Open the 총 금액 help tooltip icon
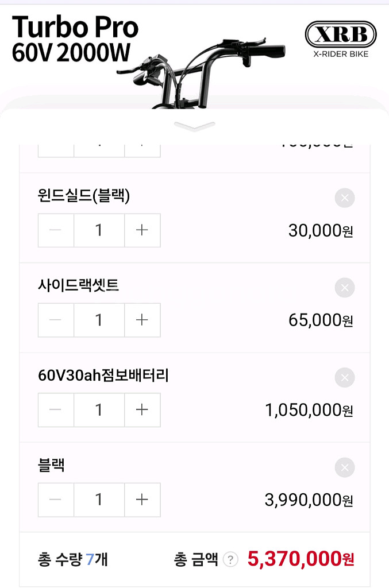 [x=230, y=559]
